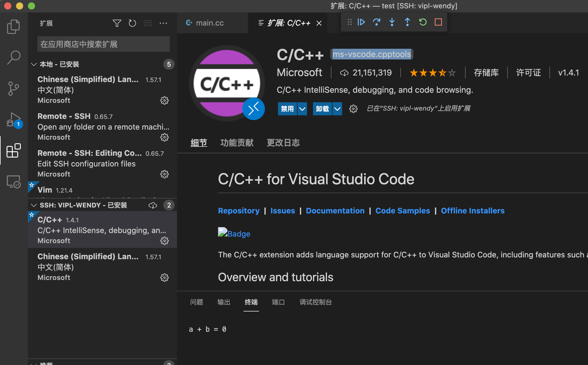Disable the C/C++ extension with 禁用
The width and height of the screenshot is (588, 365).
pyautogui.click(x=287, y=109)
